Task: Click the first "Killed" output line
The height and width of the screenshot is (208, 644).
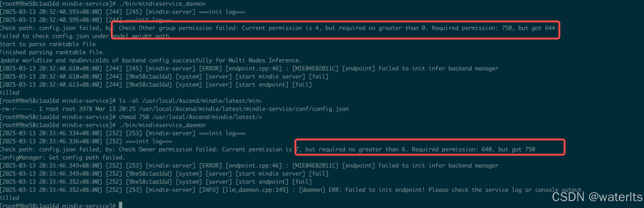Action: click(x=10, y=93)
